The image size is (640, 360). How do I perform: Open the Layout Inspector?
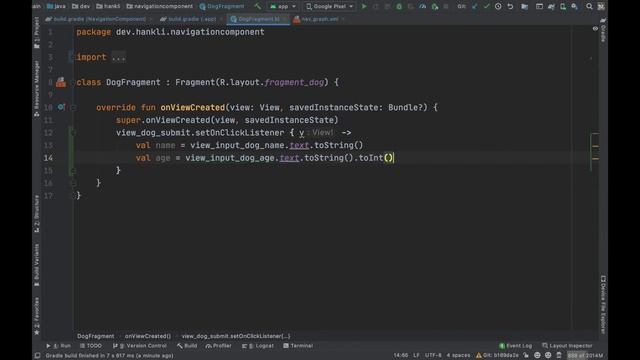[x=567, y=346]
